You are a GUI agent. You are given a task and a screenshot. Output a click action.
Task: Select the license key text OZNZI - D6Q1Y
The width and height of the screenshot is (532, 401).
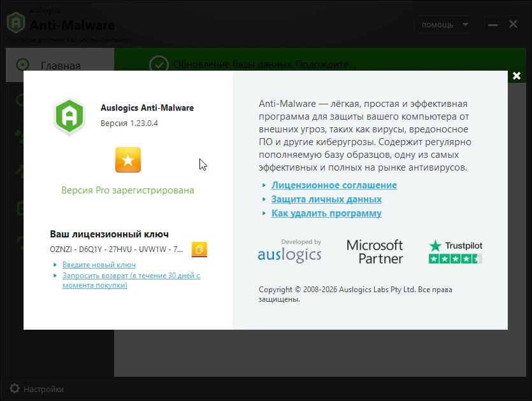coord(116,250)
